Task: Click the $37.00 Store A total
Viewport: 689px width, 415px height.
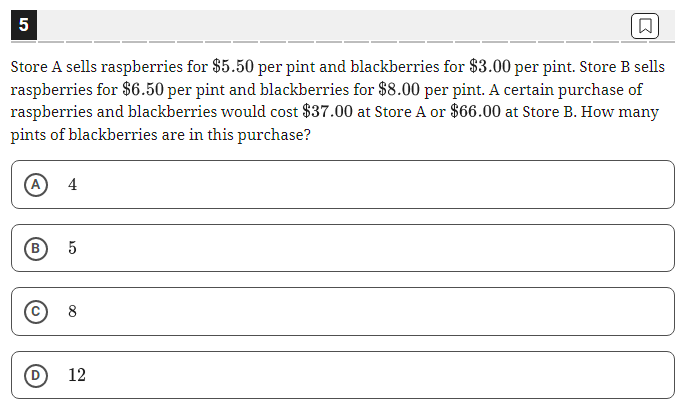Action: 327,112
